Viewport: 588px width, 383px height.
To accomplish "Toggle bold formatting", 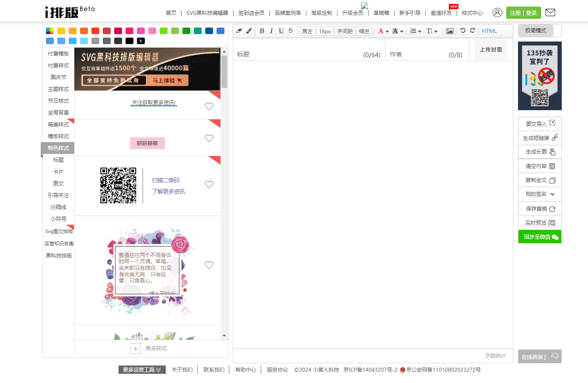I will click(x=262, y=31).
